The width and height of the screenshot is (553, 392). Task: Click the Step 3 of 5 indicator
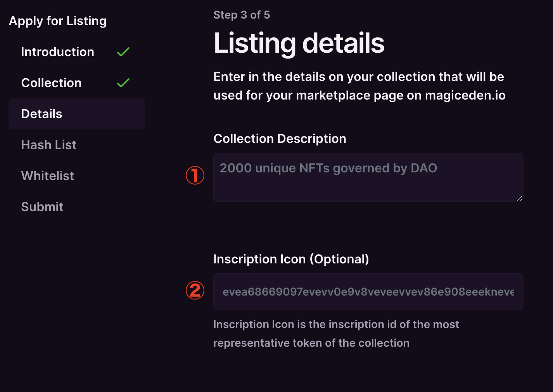click(x=242, y=15)
